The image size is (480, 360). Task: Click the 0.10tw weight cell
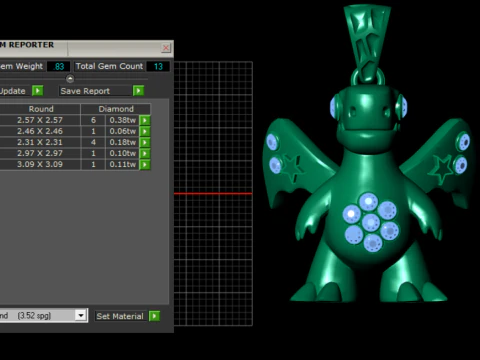(x=122, y=153)
